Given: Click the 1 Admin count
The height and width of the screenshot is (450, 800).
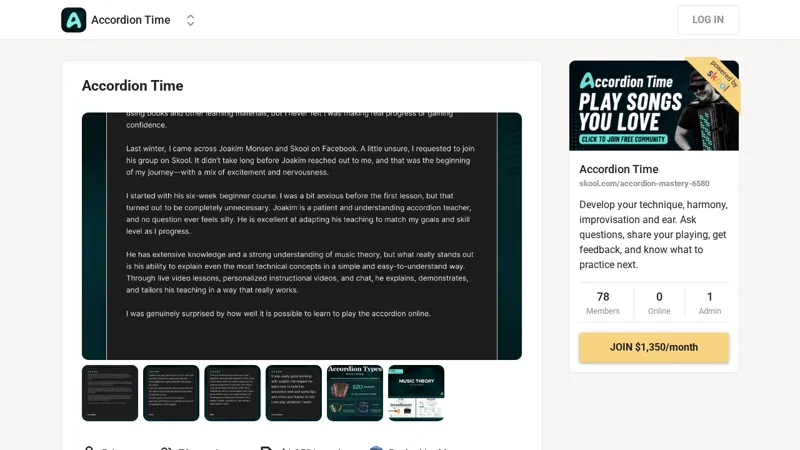Looking at the screenshot, I should (710, 303).
